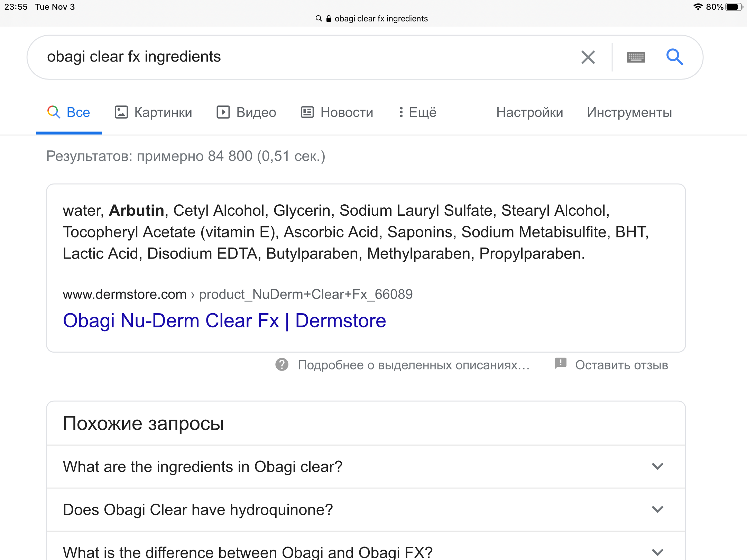Tap the padlock icon in address bar
The height and width of the screenshot is (560, 747).
(x=329, y=19)
